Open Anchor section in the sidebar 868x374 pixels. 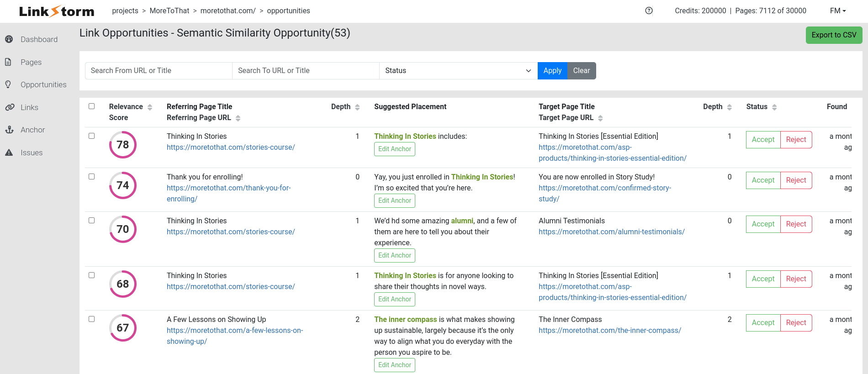[x=32, y=130]
